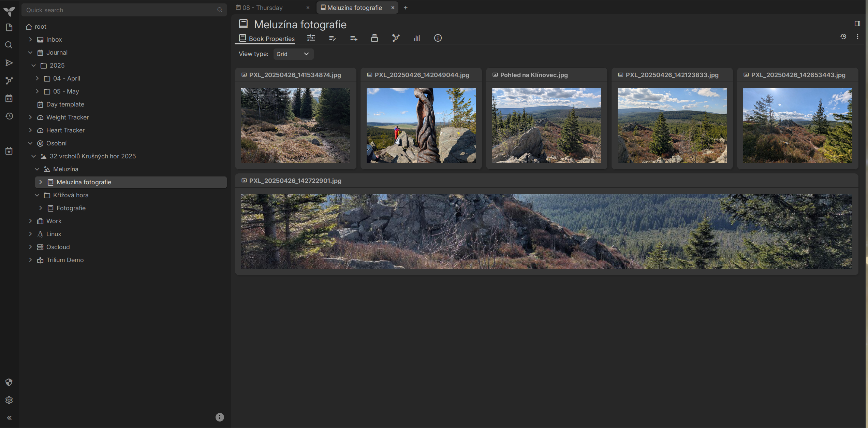This screenshot has height=428, width=868.
Task: Click the Note Info circle icon
Action: 438,38
